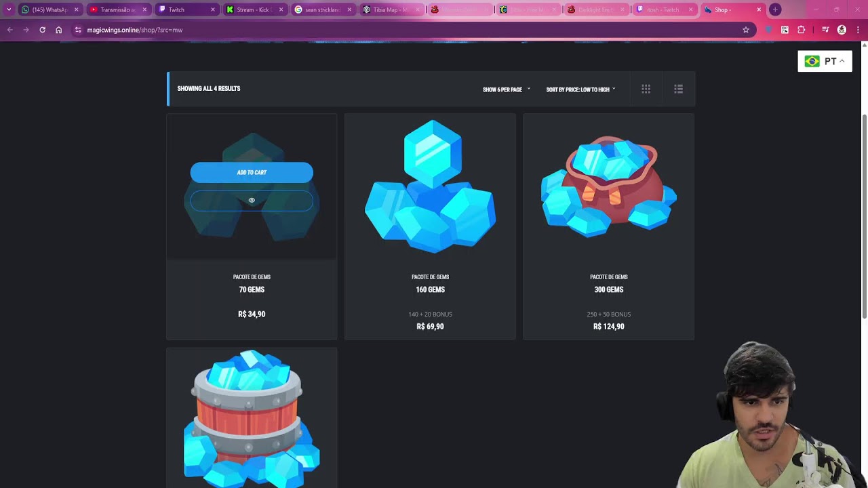
Task: Click the page vertical scrollbar
Action: [864, 216]
